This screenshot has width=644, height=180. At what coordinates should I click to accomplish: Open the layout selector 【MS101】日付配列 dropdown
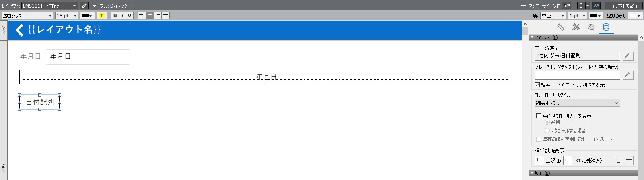(49, 6)
